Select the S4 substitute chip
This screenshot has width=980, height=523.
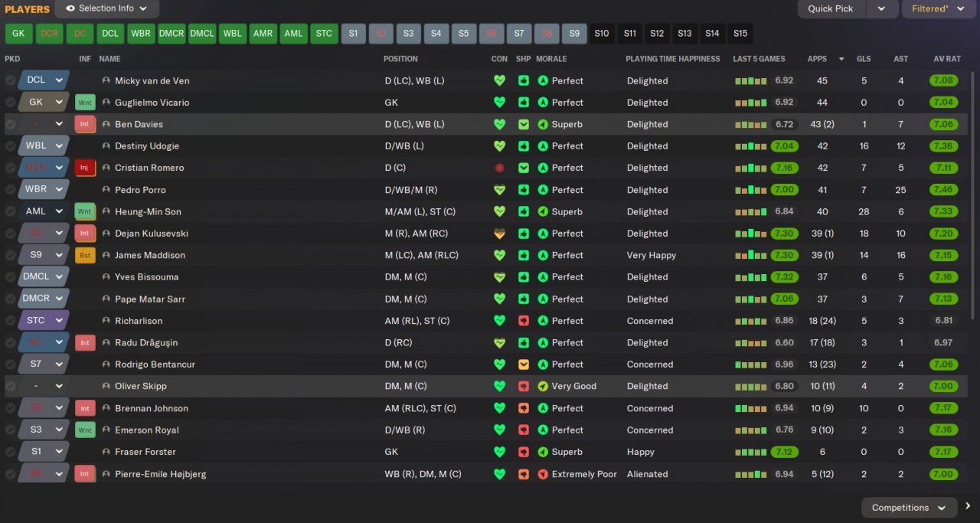pos(436,34)
